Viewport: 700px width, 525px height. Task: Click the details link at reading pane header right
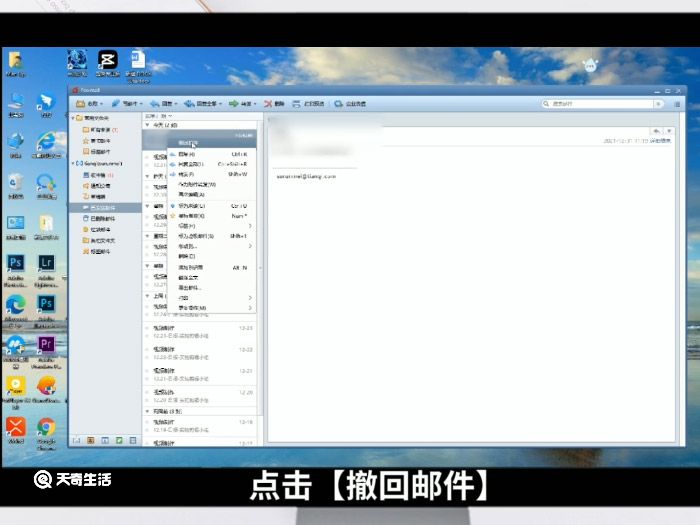coord(660,141)
